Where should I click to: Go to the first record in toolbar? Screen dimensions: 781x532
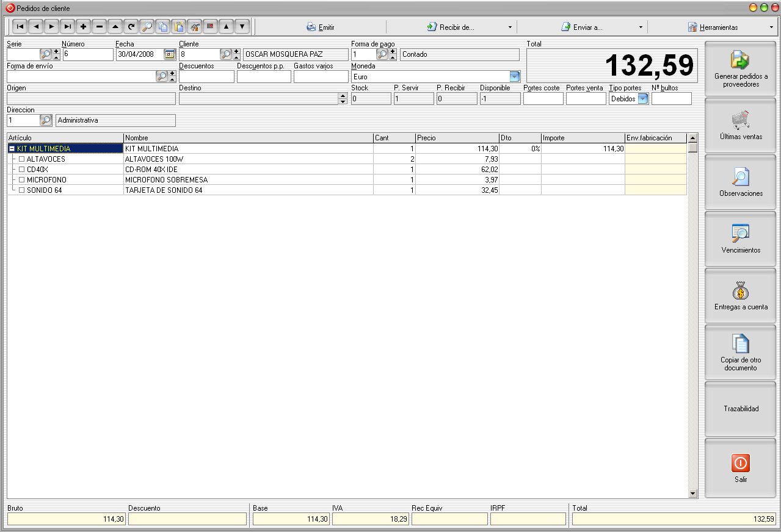point(20,27)
